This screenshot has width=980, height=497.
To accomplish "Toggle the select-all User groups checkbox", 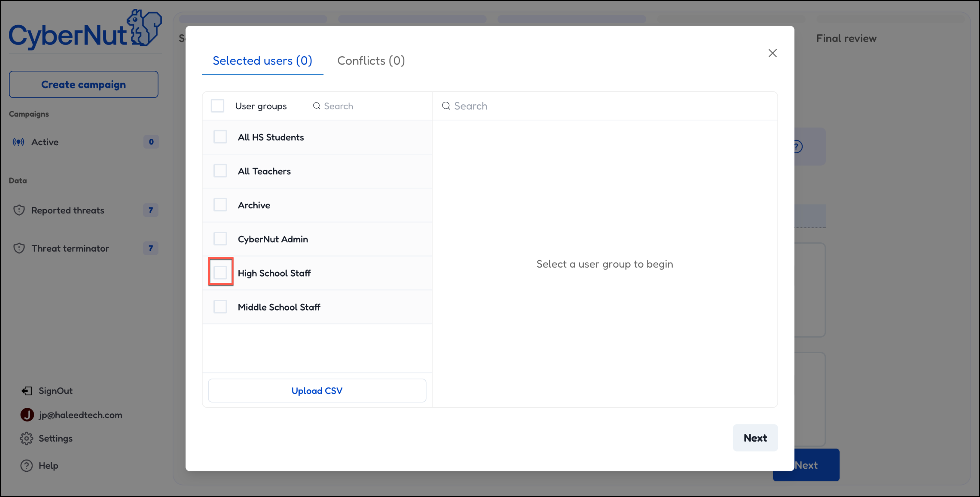I will click(x=217, y=106).
